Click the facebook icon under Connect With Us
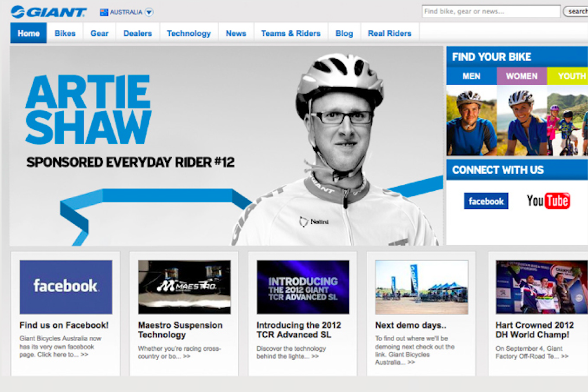This screenshot has width=588, height=392. 486,201
